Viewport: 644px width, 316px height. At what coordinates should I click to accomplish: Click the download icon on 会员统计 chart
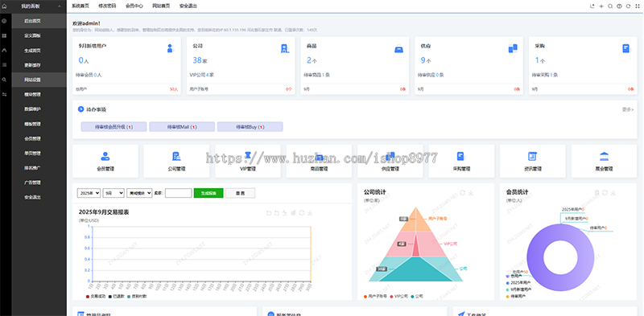(x=613, y=192)
